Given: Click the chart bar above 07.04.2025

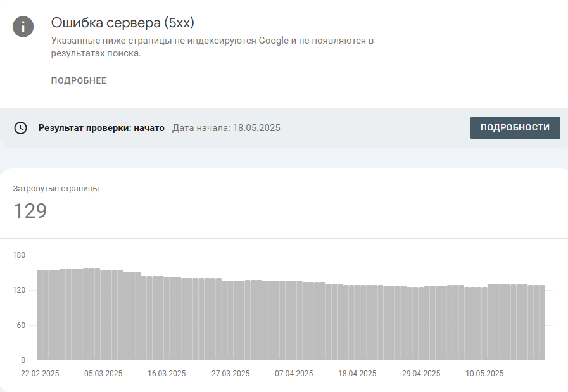Looking at the screenshot, I should pyautogui.click(x=294, y=320).
